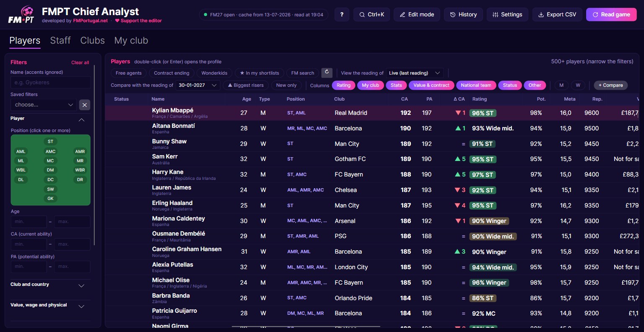This screenshot has width=644, height=332.
Task: Click the Edit mode button
Action: tap(417, 14)
